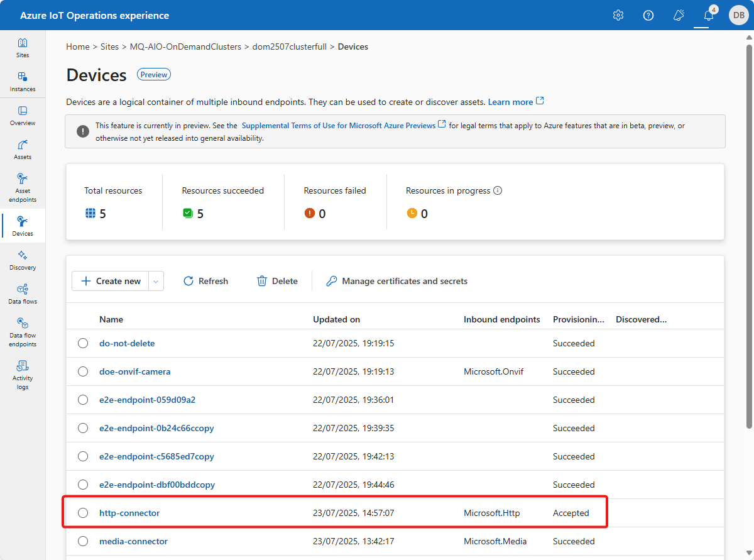The image size is (754, 560).
Task: Open the e2e-endpoint-c5685ed7copy device
Action: click(156, 456)
